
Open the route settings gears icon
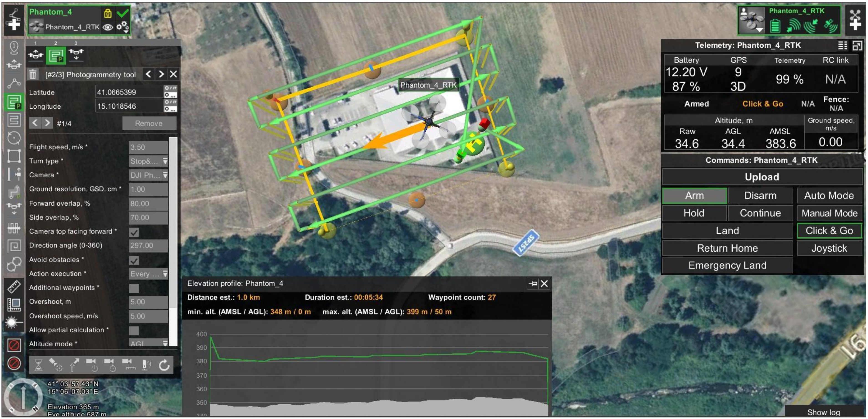point(122,27)
